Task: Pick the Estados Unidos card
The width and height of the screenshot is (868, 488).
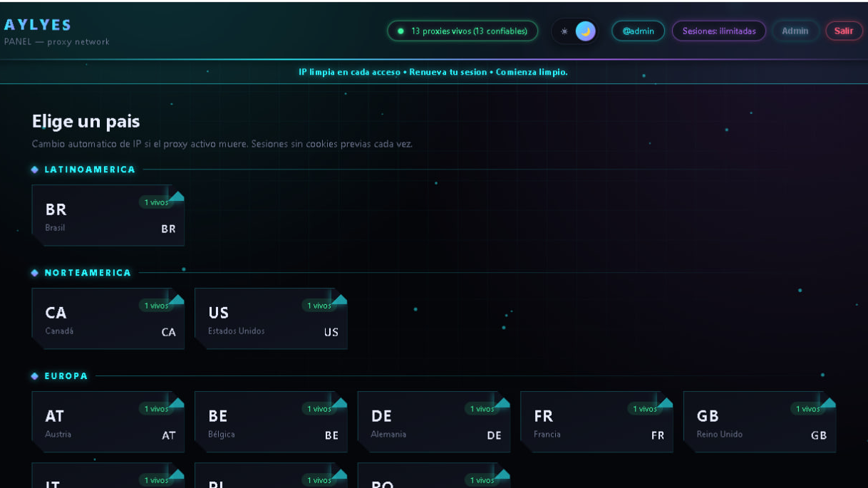Action: click(x=271, y=318)
